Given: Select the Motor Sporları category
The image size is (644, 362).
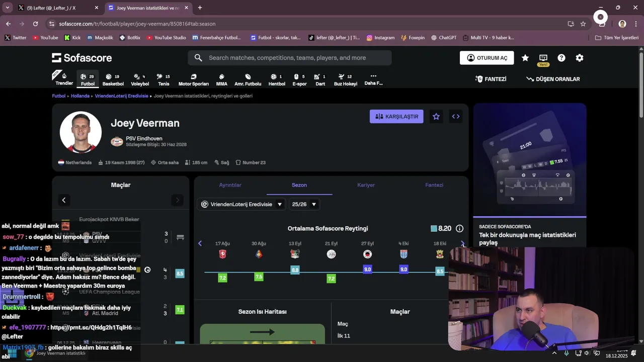Looking at the screenshot, I should (193, 79).
